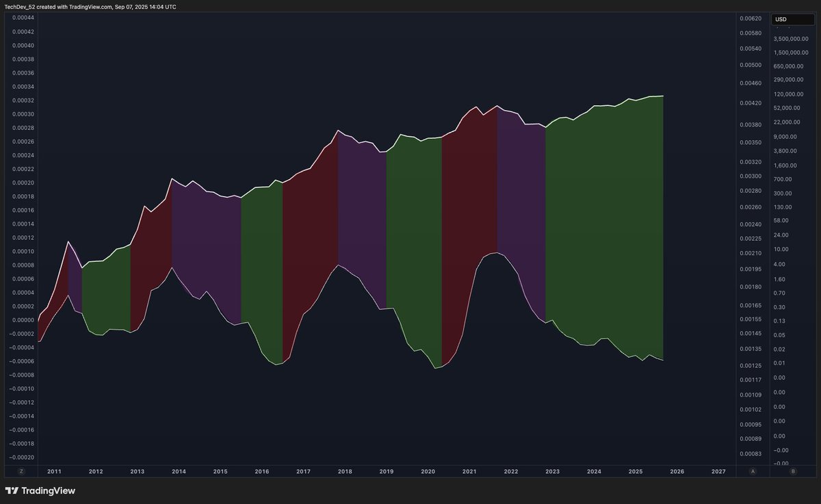Click the 2020 year label

point(428,472)
